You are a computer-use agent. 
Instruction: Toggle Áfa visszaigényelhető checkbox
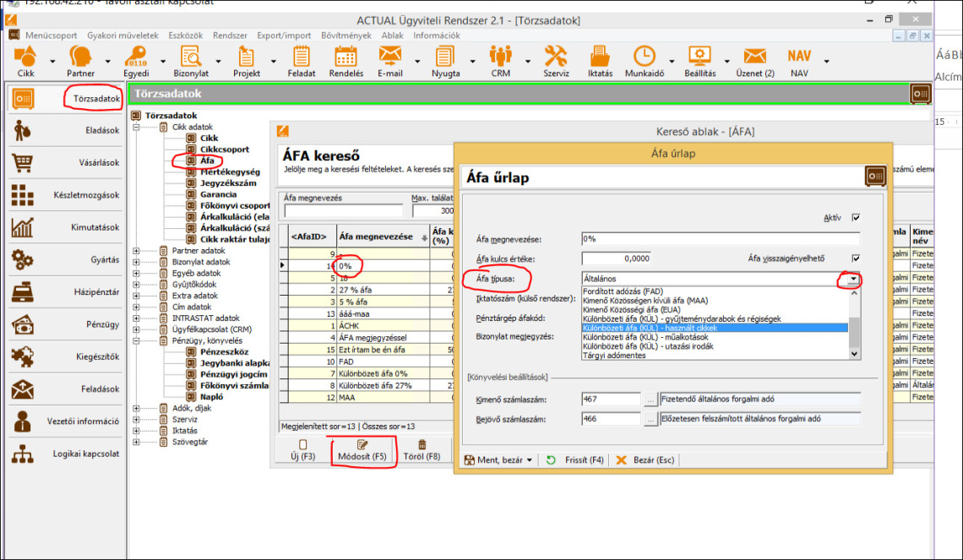tap(856, 258)
